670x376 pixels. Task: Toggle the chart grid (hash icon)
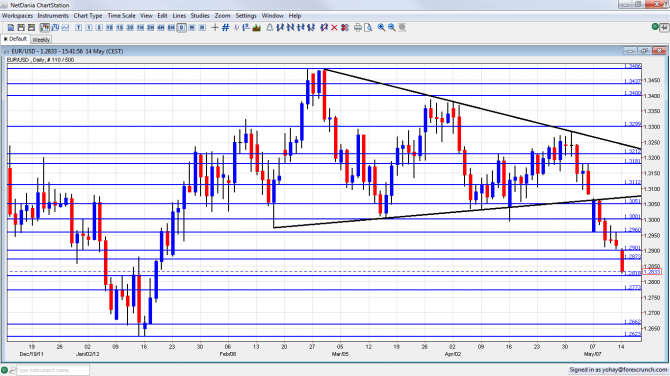click(226, 28)
